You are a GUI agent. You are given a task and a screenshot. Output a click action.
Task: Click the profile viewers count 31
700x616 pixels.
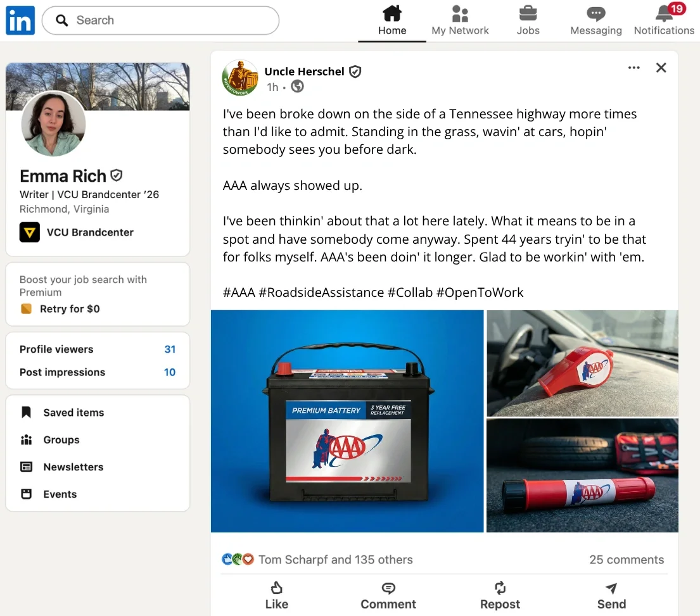point(170,349)
